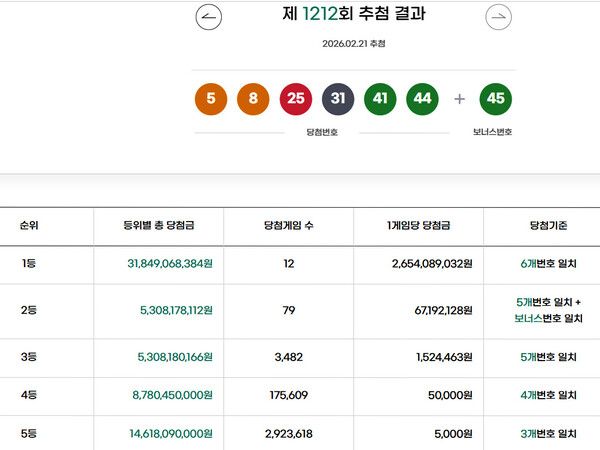Click the green winning ball 44
Screen dimensions: 600x450
click(422, 99)
